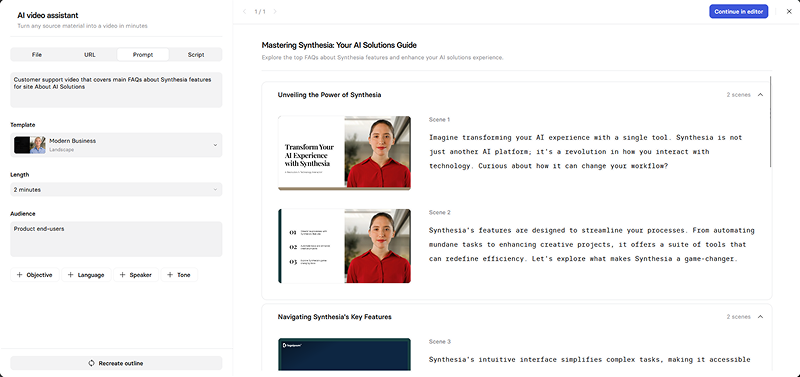
Task: Click the previous page arrow icon
Action: point(244,11)
